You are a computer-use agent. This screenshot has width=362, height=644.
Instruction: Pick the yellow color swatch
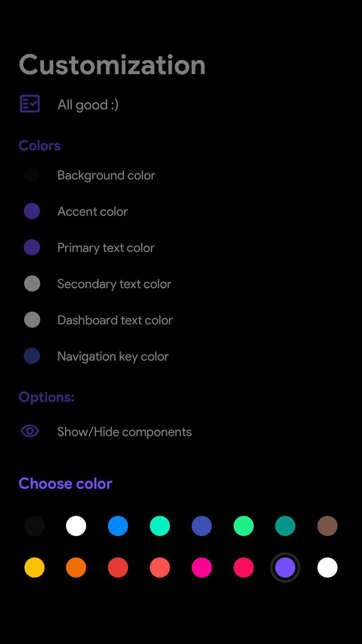point(35,568)
